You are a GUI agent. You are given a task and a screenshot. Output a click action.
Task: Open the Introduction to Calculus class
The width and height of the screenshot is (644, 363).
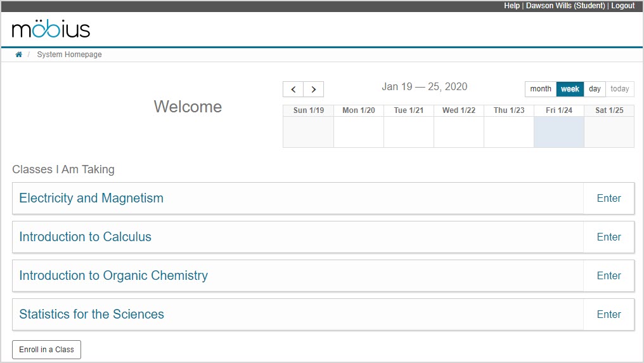[85, 237]
